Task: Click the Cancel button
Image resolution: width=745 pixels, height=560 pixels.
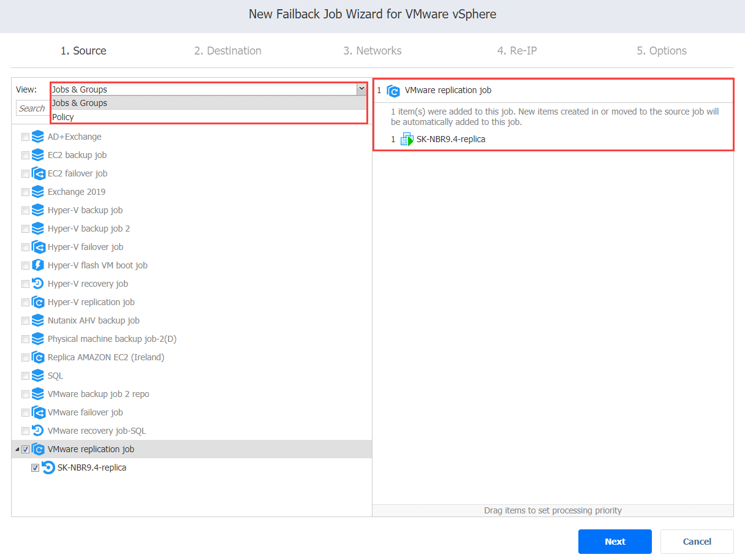Action: (x=697, y=542)
